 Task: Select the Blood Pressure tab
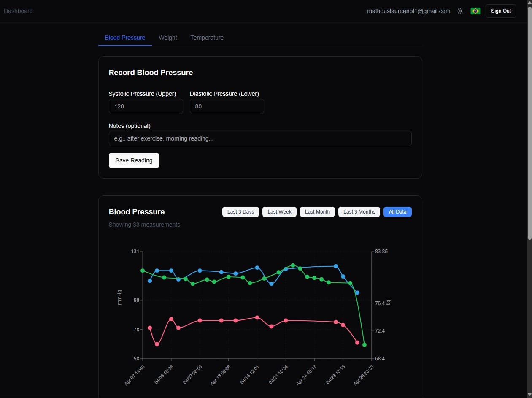pyautogui.click(x=125, y=38)
